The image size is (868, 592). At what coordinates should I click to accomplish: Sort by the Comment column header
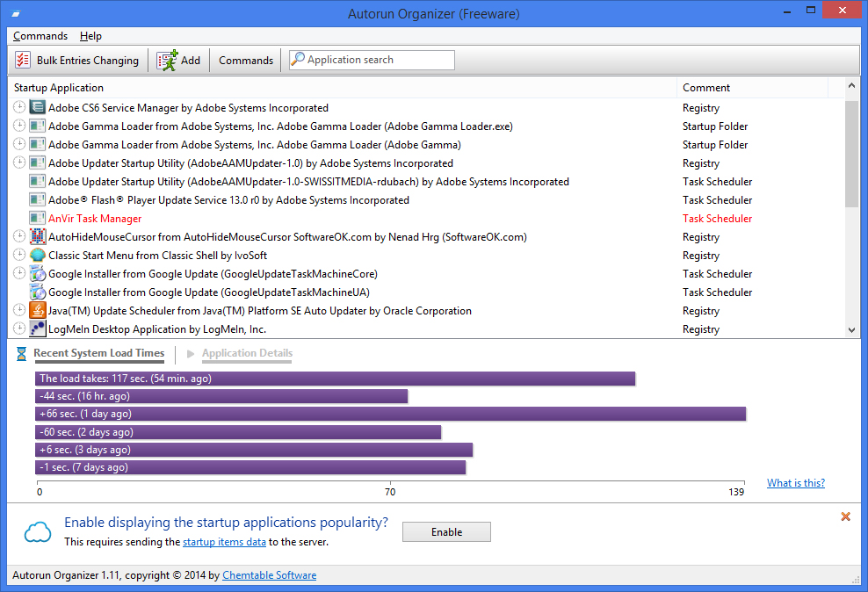point(752,88)
